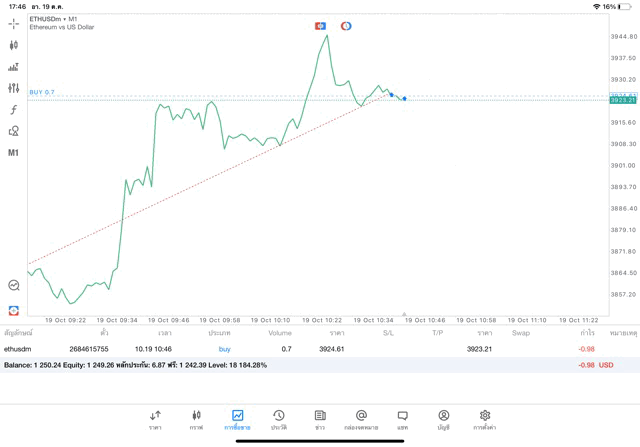640x447 pixels.
Task: Tap the chart zoom icon
Action: click(14, 286)
